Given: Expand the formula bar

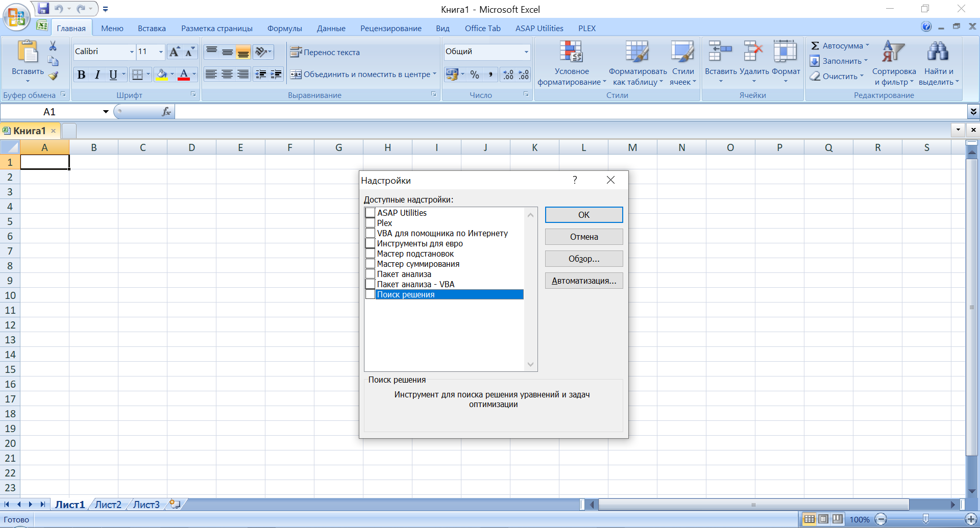Looking at the screenshot, I should 973,111.
